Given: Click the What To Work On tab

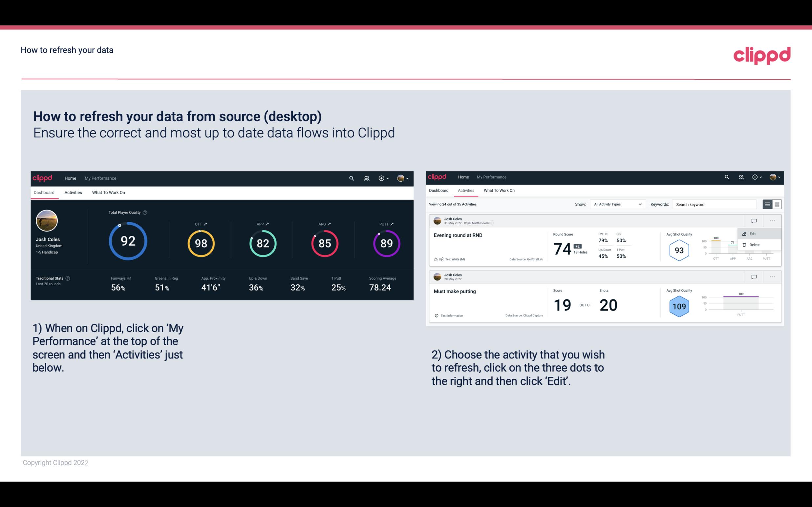Looking at the screenshot, I should tap(109, 193).
